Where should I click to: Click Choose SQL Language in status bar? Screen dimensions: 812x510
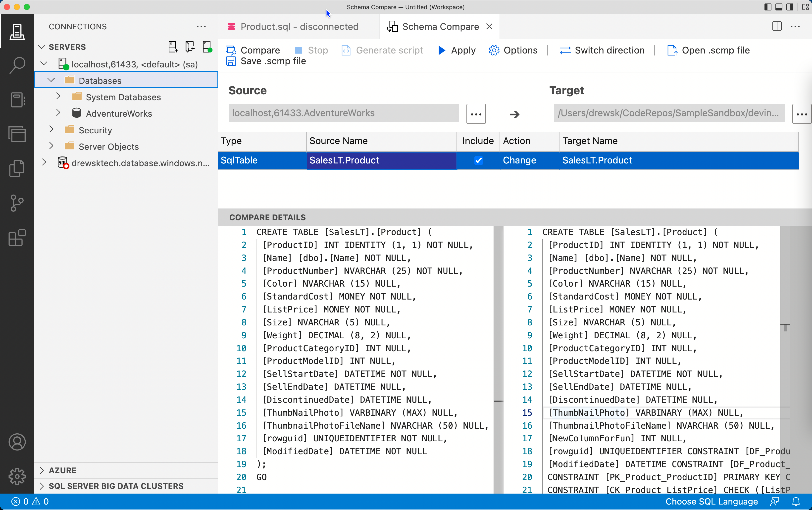click(x=711, y=502)
